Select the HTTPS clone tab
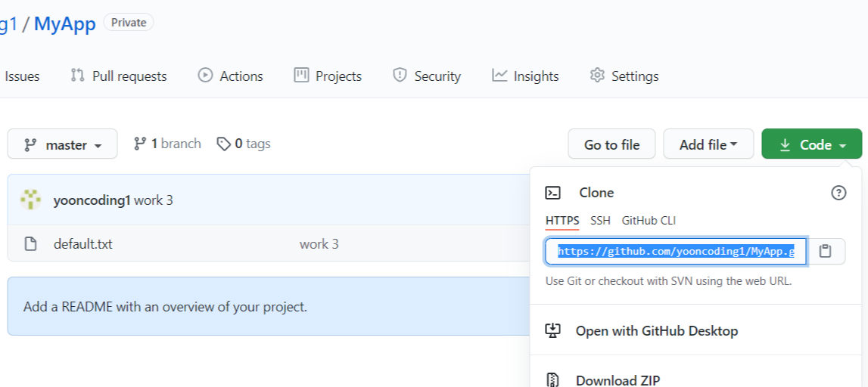The image size is (868, 387). [x=562, y=221]
